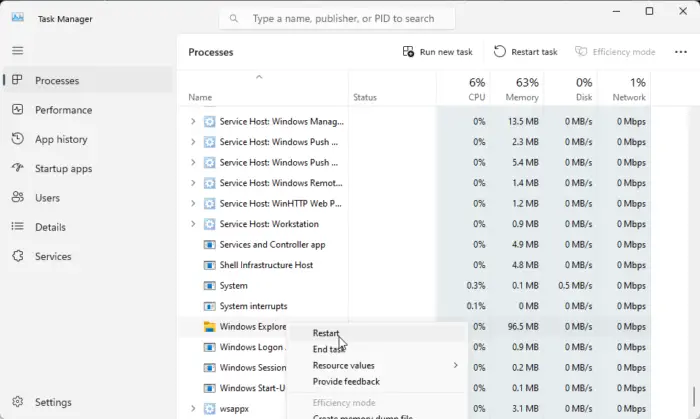Click Efficiency mode leaf icon
This screenshot has width=700, height=419.
click(x=581, y=52)
